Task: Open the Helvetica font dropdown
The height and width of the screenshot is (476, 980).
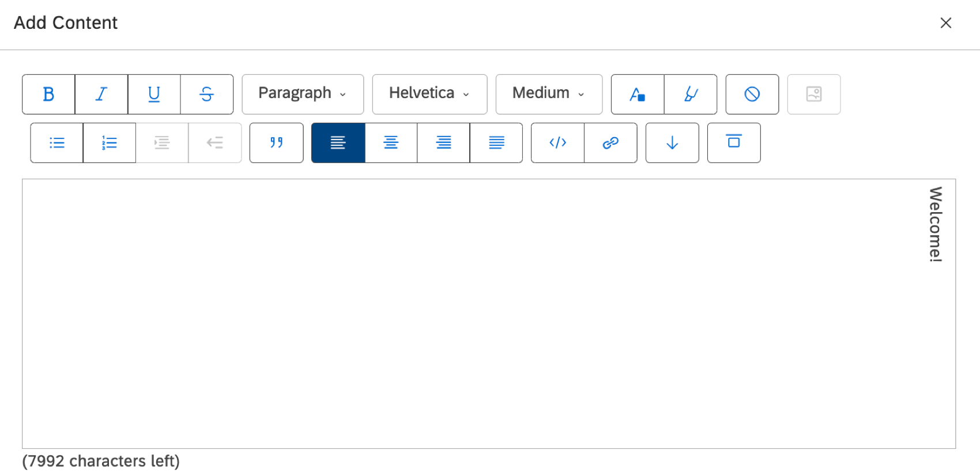Action: [x=429, y=94]
